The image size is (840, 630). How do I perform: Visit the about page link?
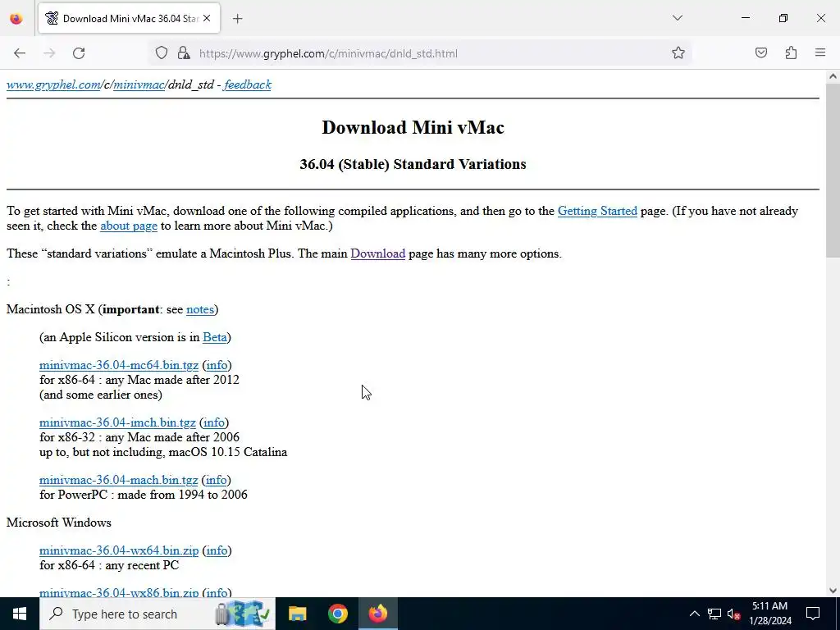pos(129,226)
